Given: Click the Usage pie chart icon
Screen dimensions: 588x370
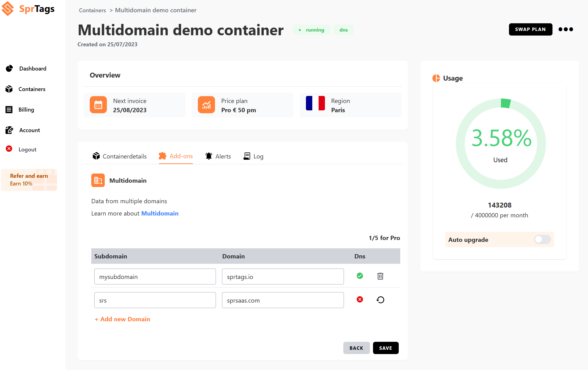Looking at the screenshot, I should click(436, 78).
